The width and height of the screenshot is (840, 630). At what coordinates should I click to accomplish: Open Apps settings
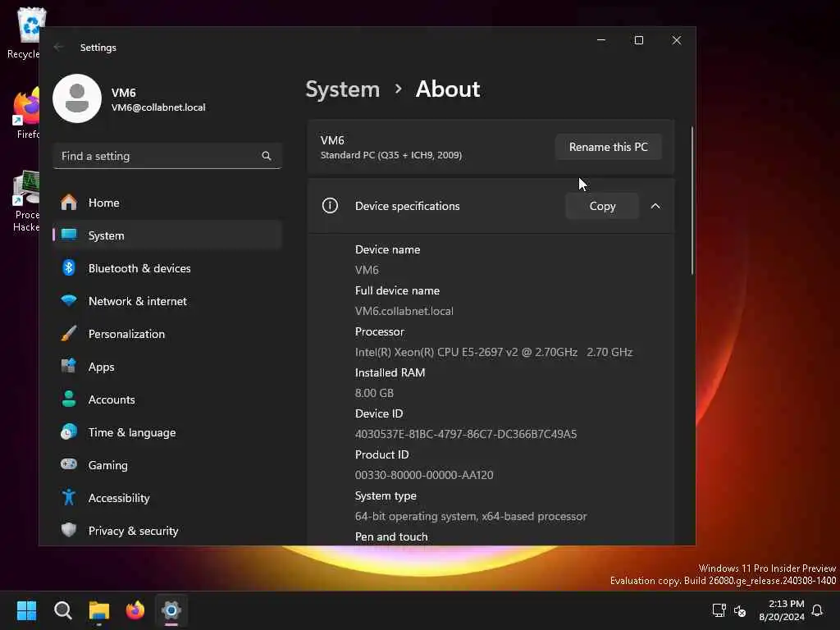[167, 367]
